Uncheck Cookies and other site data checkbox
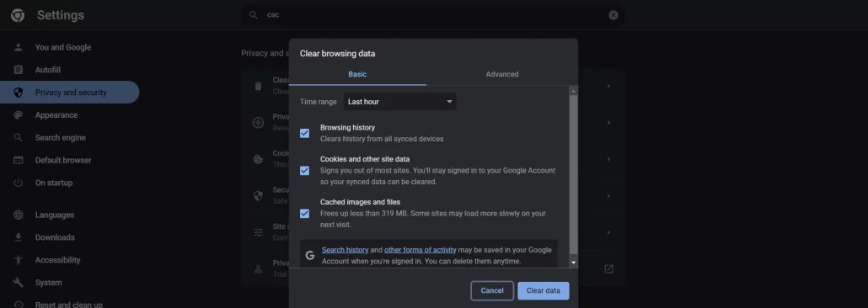This screenshot has height=308, width=868. (x=304, y=170)
